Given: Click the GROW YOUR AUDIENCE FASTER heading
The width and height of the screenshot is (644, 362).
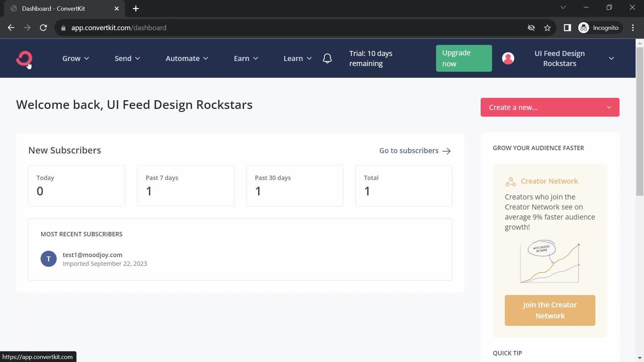Looking at the screenshot, I should [538, 148].
